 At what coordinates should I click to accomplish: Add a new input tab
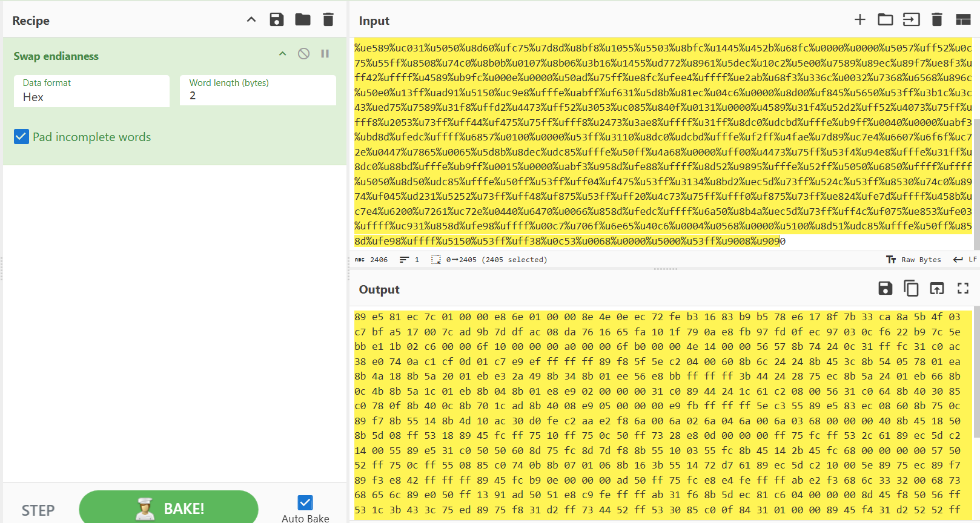tap(859, 20)
